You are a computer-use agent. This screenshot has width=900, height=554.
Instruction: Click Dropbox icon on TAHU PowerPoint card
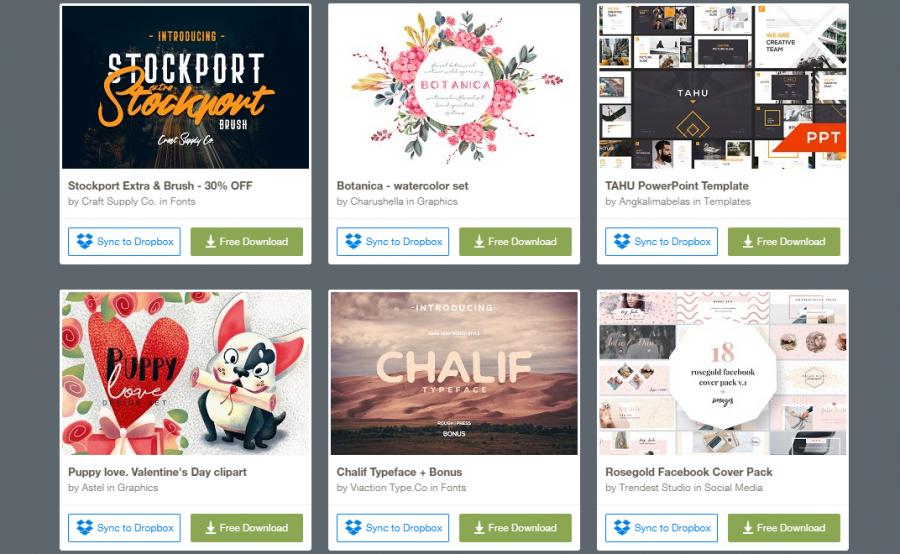(x=622, y=242)
